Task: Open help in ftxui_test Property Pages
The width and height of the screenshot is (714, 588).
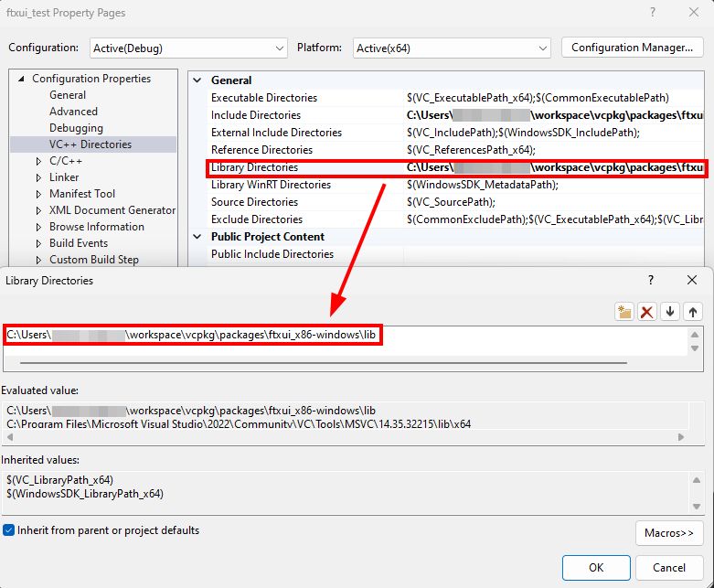Action: (x=653, y=12)
